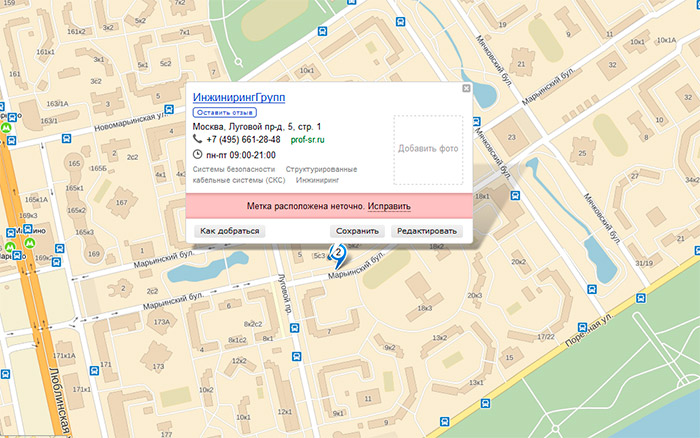Click the clock icon beside working hours
The height and width of the screenshot is (438, 700).
tap(197, 155)
